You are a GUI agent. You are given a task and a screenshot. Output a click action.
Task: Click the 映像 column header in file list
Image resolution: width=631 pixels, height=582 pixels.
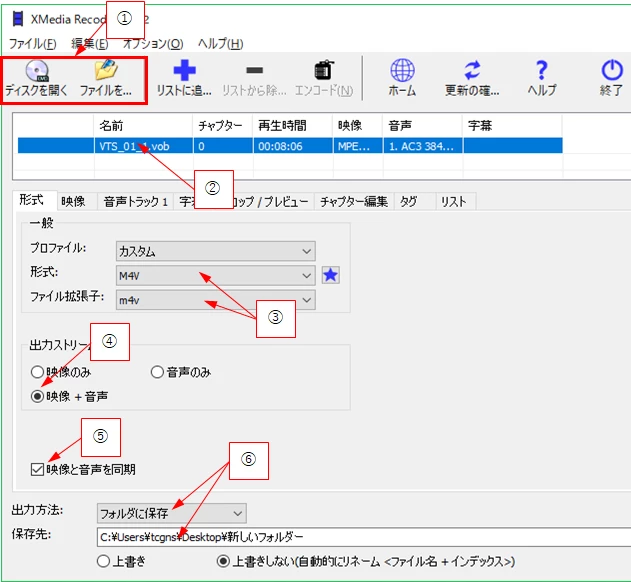[357, 126]
